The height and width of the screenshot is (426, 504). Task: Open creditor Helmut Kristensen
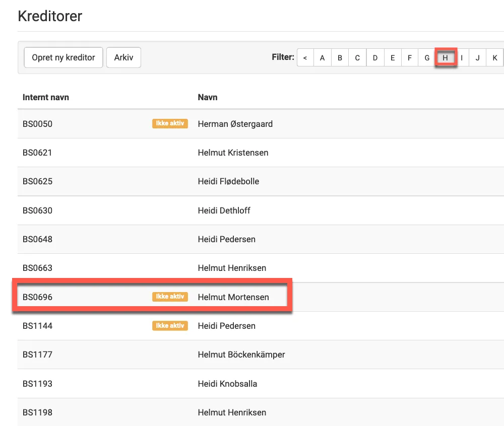coord(233,153)
